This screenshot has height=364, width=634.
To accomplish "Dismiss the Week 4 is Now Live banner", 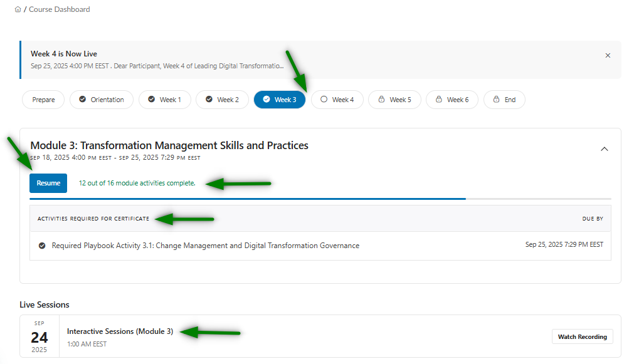I will [x=607, y=56].
